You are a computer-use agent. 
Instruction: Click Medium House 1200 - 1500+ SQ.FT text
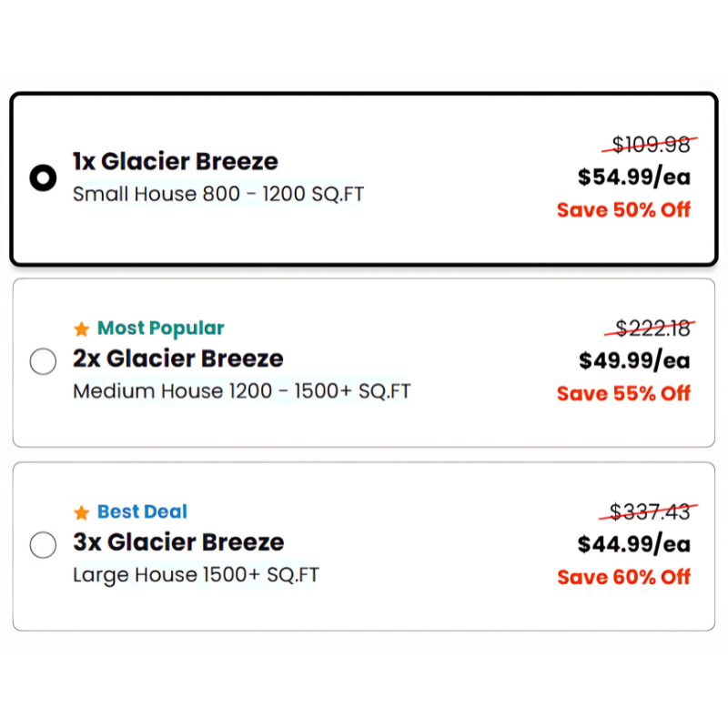[241, 391]
